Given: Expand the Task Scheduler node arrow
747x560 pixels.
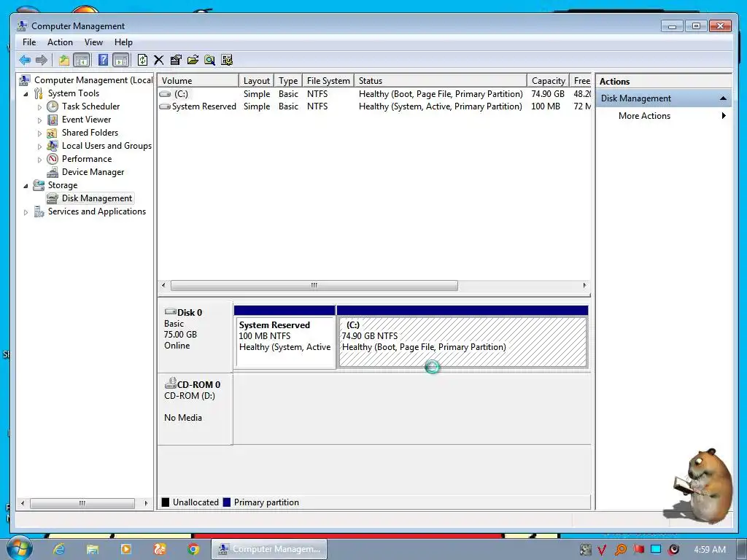Looking at the screenshot, I should pyautogui.click(x=40, y=107).
